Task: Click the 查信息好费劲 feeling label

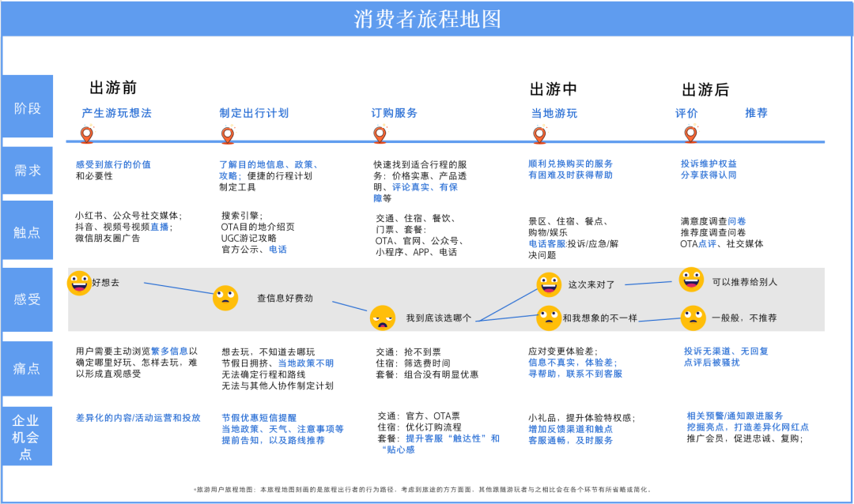Action: (285, 299)
